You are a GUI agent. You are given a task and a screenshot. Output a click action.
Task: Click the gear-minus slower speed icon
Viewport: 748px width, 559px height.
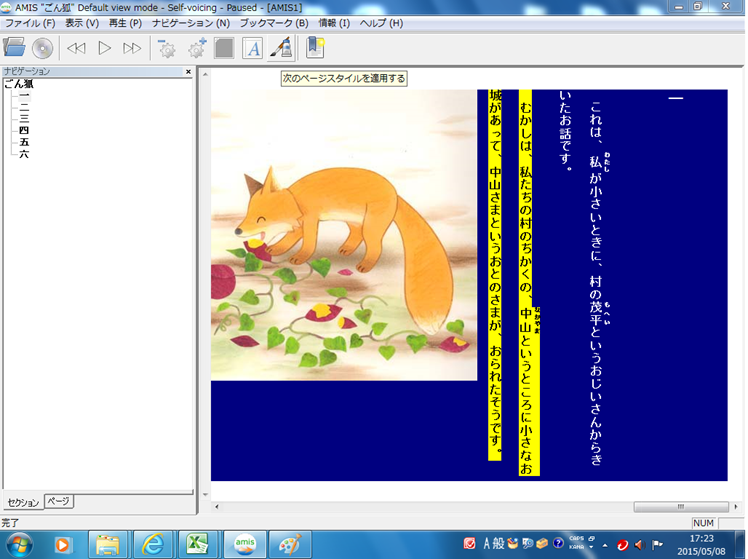click(x=166, y=48)
